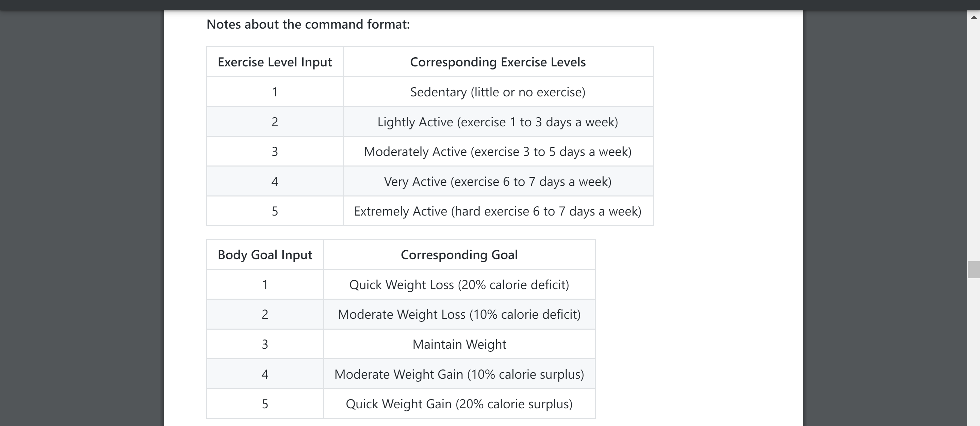Click the 'Very Active' exercise level cell
Image resolution: width=980 pixels, height=426 pixels.
coord(498,182)
